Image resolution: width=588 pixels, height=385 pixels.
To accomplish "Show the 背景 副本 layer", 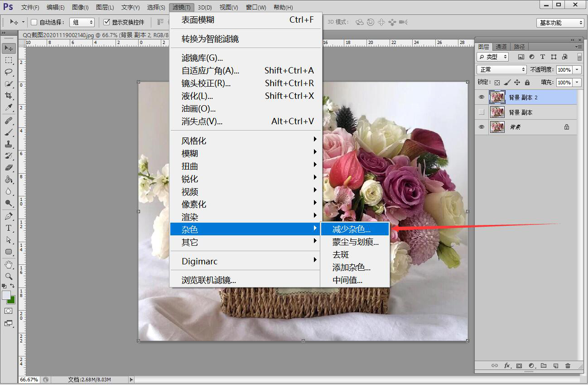I will (x=482, y=112).
